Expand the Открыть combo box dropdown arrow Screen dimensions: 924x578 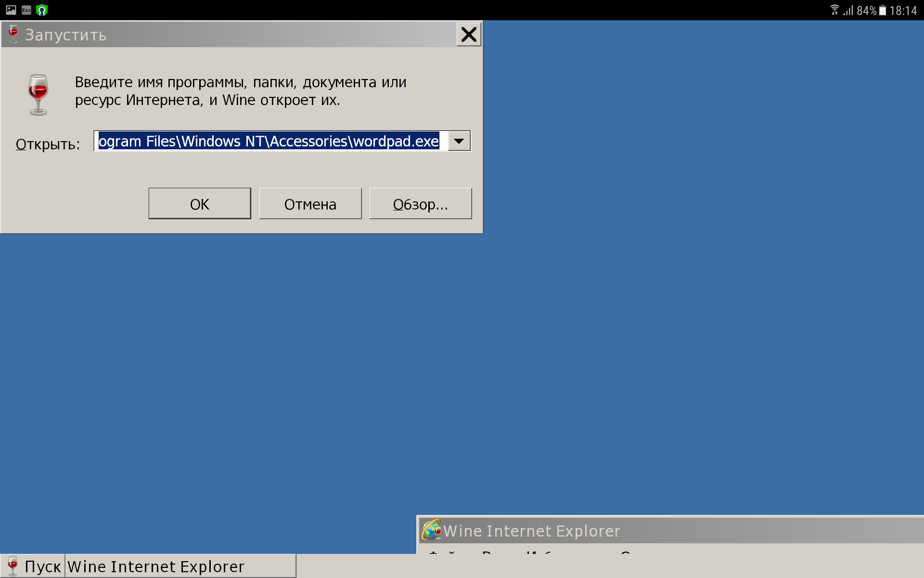459,141
